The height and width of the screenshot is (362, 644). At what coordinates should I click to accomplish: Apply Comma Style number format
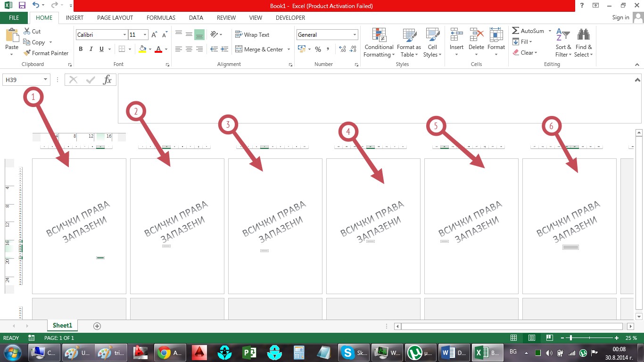coord(328,49)
